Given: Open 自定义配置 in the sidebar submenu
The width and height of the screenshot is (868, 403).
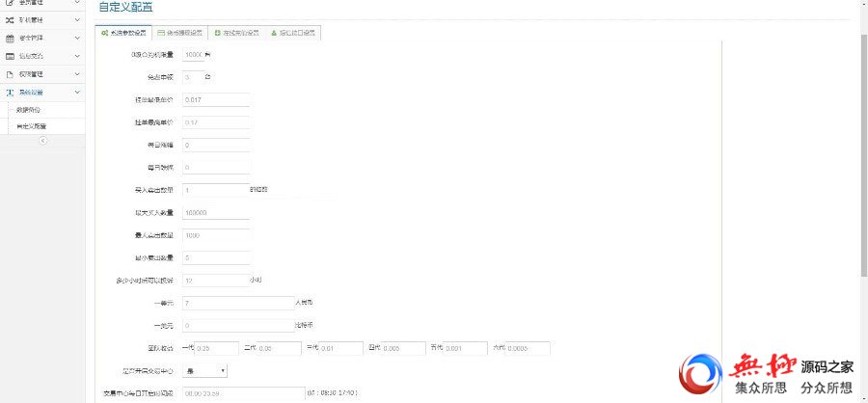Looking at the screenshot, I should [x=32, y=125].
